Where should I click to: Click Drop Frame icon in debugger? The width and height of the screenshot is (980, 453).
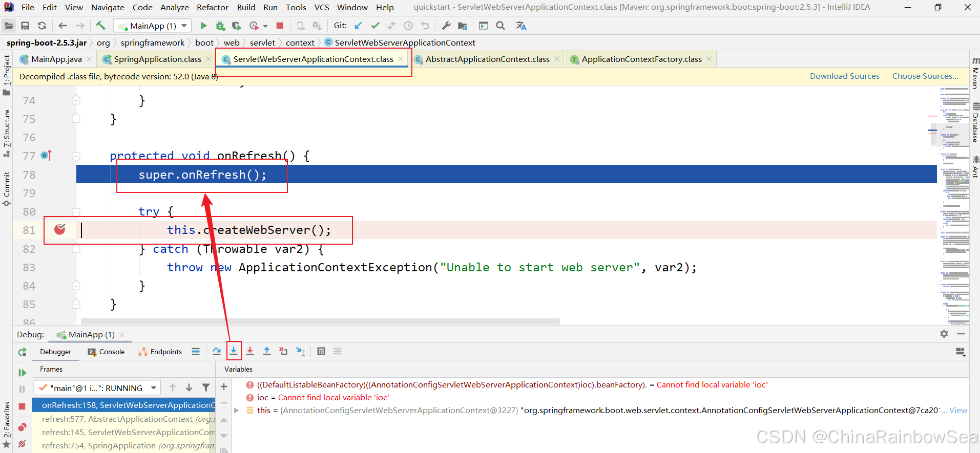tap(283, 351)
